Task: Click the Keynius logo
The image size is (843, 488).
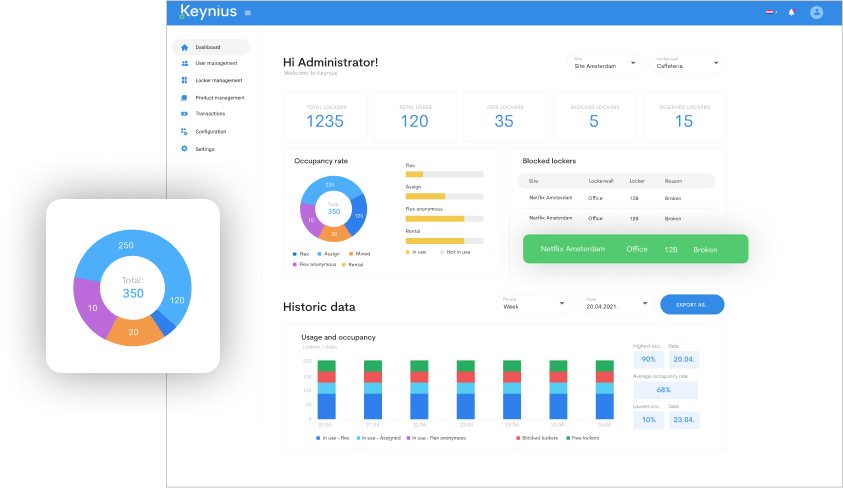Action: click(207, 13)
